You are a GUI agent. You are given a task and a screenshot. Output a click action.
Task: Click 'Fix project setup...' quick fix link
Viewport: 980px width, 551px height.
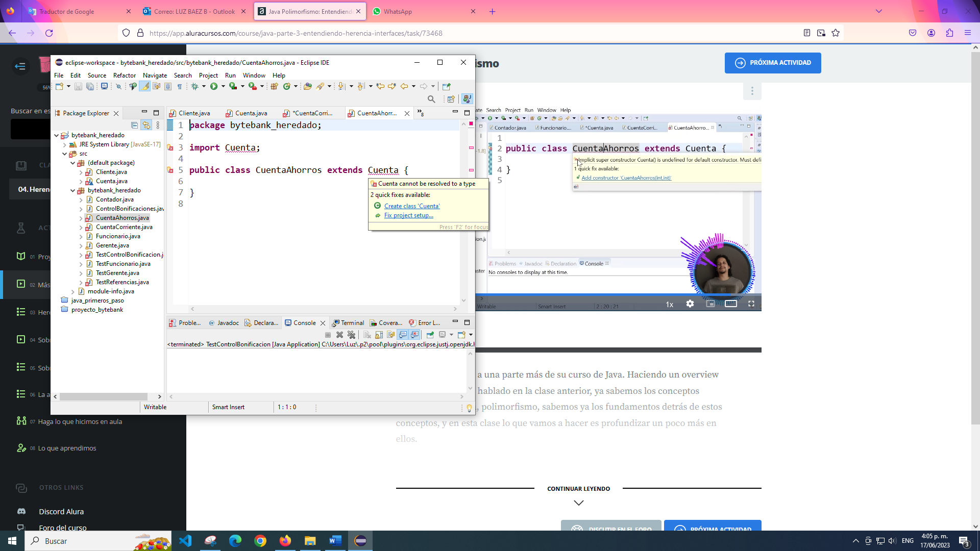pyautogui.click(x=408, y=215)
